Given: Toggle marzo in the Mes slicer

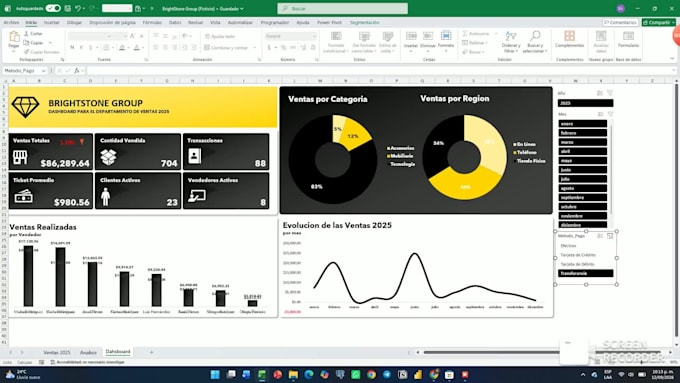Looking at the screenshot, I should click(x=582, y=142).
